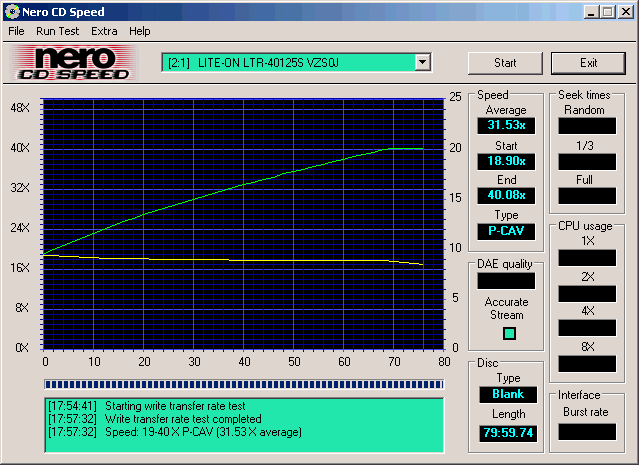Click the 1/3 seek time field

[x=587, y=162]
